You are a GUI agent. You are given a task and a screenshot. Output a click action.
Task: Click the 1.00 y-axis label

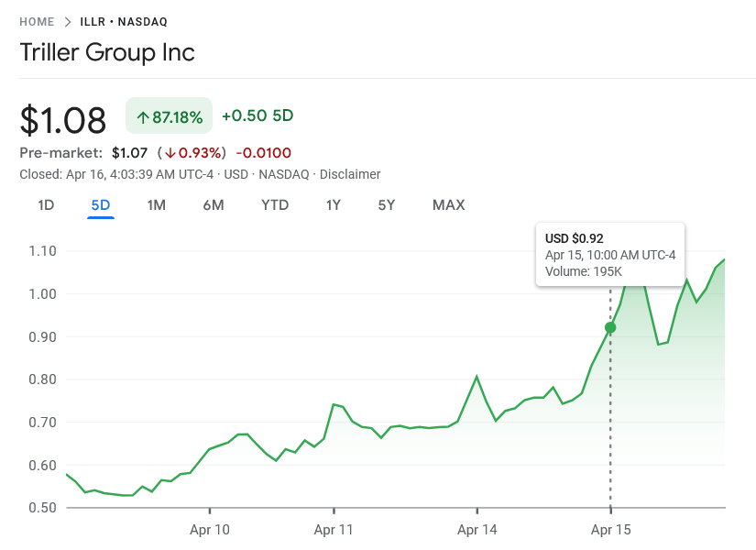[x=42, y=294]
